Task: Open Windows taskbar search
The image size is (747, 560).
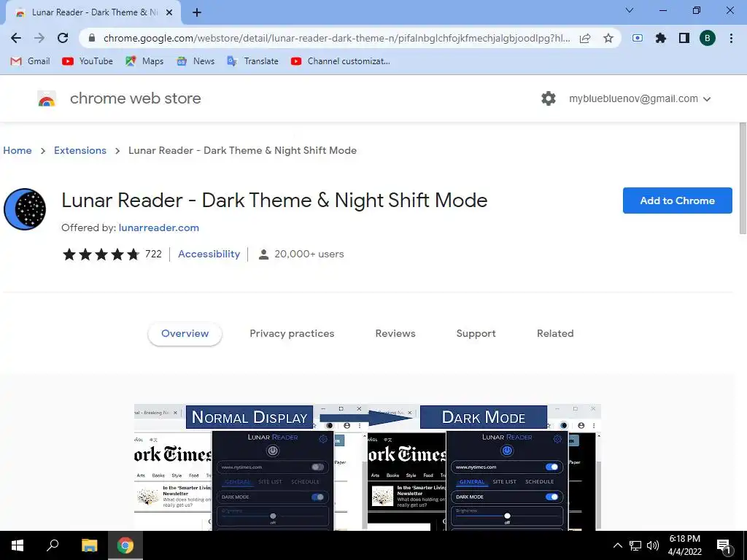Action: click(53, 545)
